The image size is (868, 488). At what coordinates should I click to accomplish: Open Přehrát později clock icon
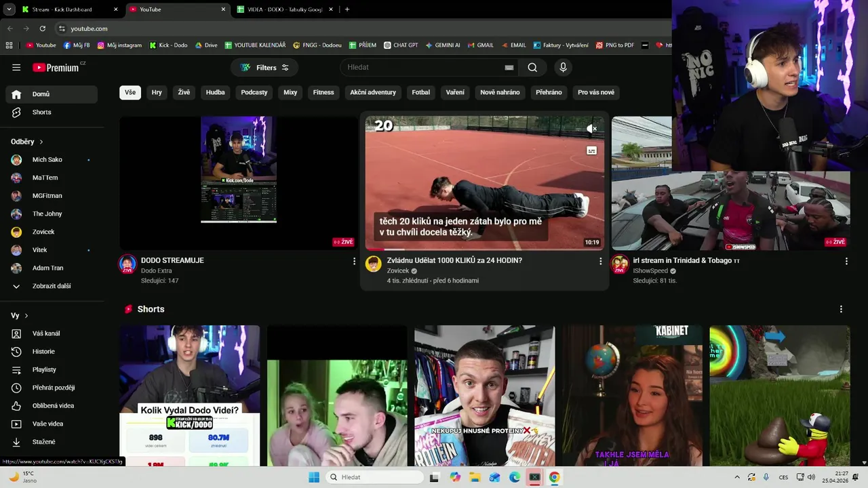pyautogui.click(x=16, y=388)
